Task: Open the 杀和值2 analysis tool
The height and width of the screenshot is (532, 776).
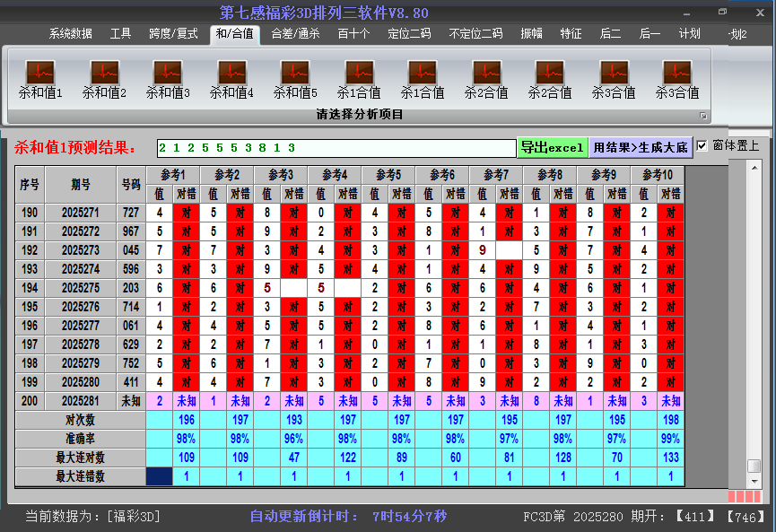Action: [x=103, y=76]
